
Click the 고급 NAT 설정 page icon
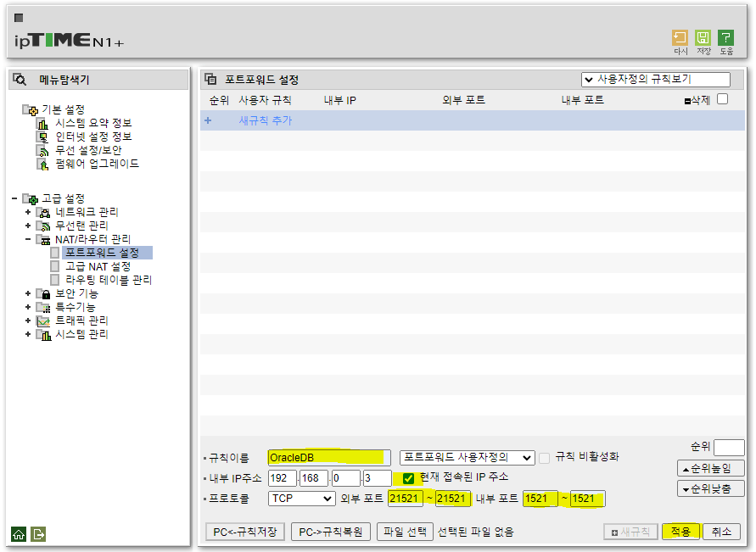pos(55,266)
